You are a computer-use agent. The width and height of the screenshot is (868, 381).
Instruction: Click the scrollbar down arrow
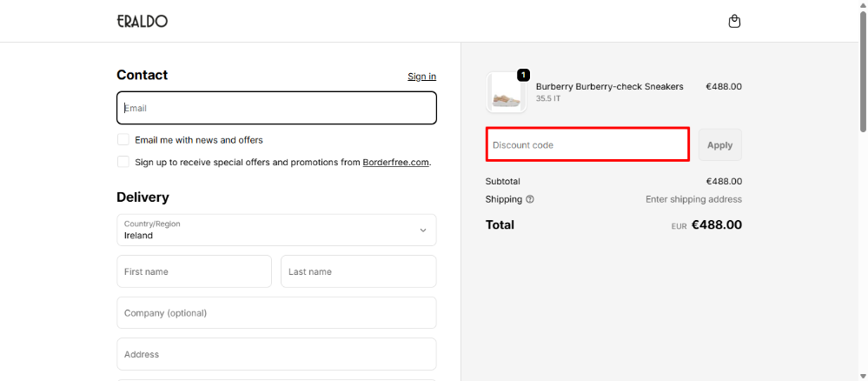[862, 375]
